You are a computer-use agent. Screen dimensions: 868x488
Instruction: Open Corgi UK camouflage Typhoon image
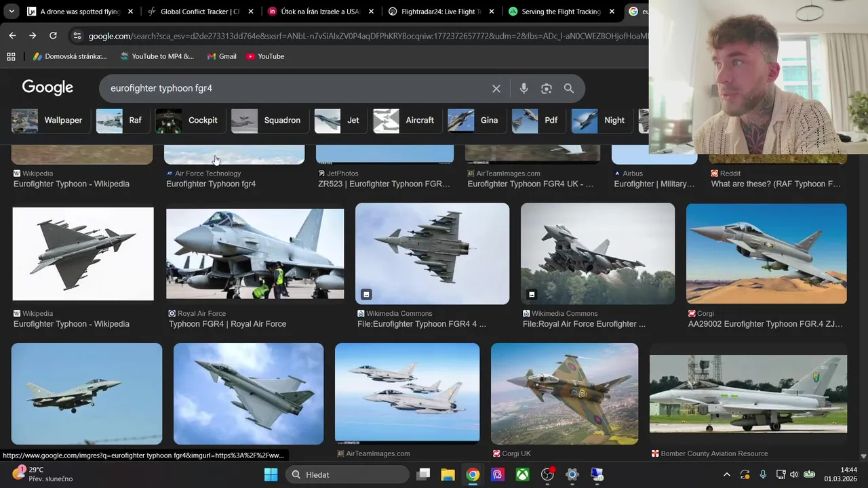coord(564,394)
